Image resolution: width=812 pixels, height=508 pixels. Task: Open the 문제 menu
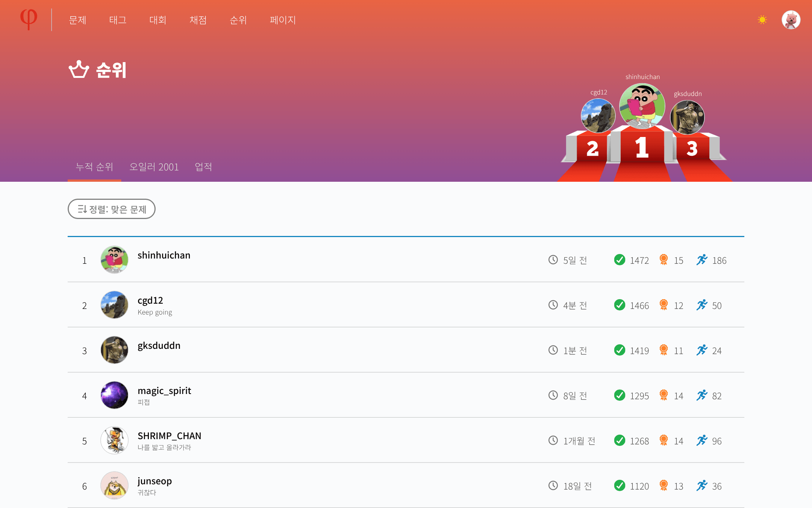tap(78, 20)
